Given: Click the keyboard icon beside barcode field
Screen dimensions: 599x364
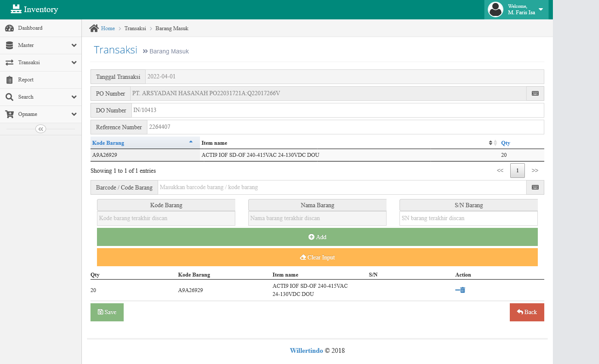Looking at the screenshot, I should (x=535, y=187).
